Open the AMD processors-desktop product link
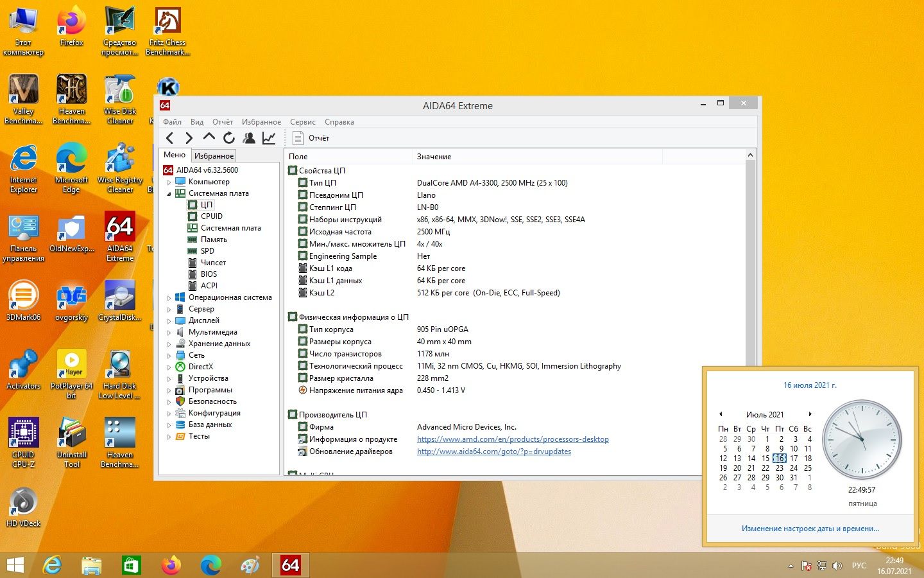This screenshot has width=924, height=578. pyautogui.click(x=513, y=439)
